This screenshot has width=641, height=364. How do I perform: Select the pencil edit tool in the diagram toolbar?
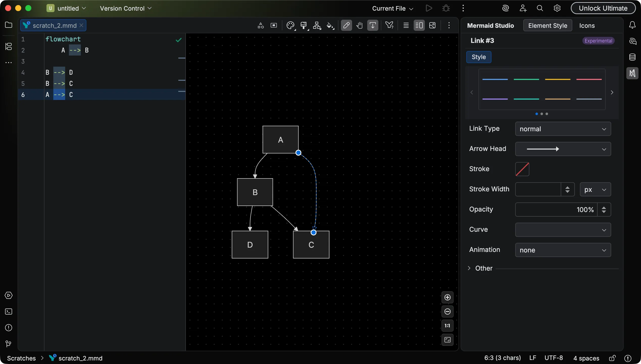[x=346, y=25]
